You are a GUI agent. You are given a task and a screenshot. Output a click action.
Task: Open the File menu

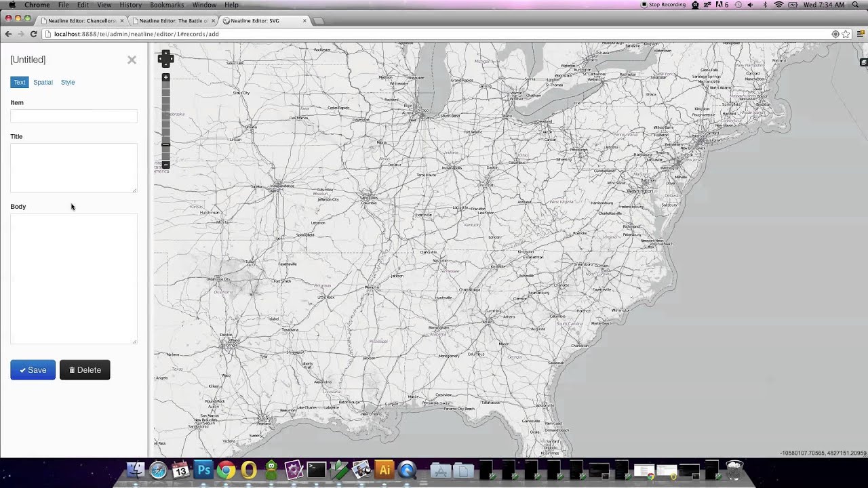(63, 5)
